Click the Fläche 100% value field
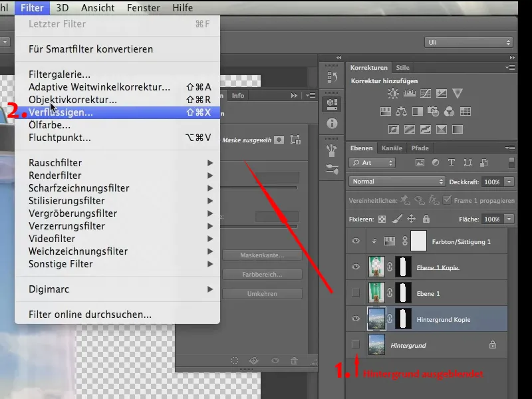The image size is (532, 399). click(492, 219)
